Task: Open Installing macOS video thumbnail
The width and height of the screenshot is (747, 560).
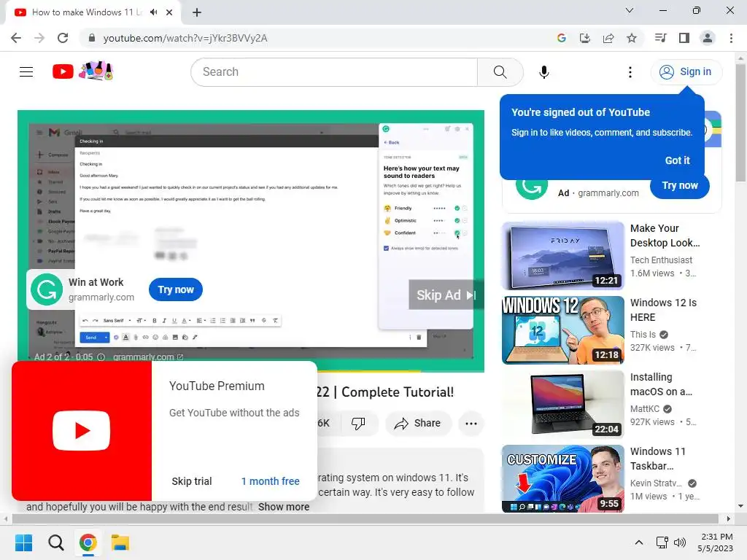Action: pos(562,404)
